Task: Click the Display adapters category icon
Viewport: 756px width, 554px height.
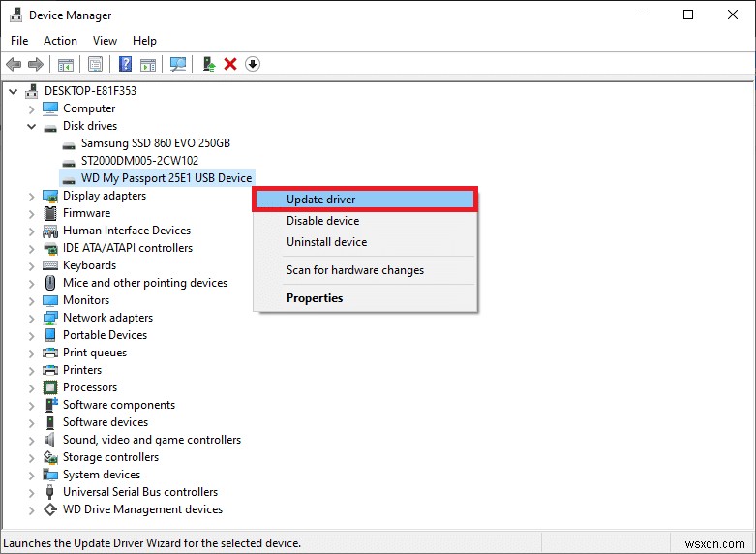Action: (x=50, y=196)
